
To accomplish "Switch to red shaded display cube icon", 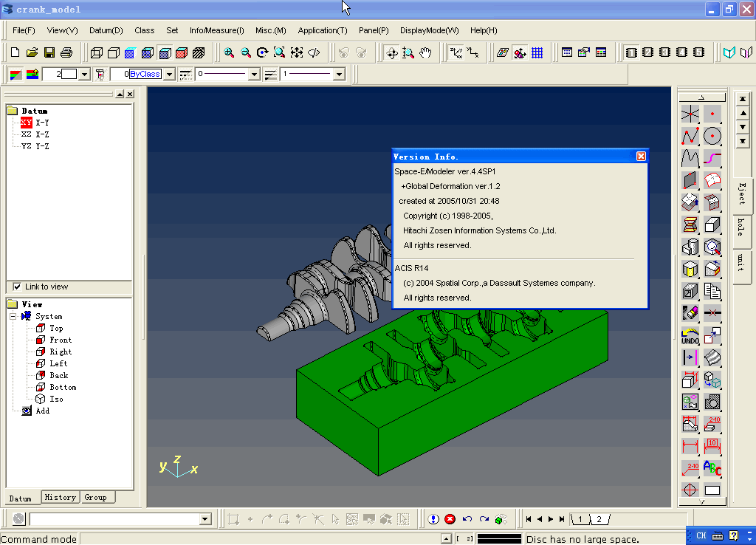I will coord(182,52).
